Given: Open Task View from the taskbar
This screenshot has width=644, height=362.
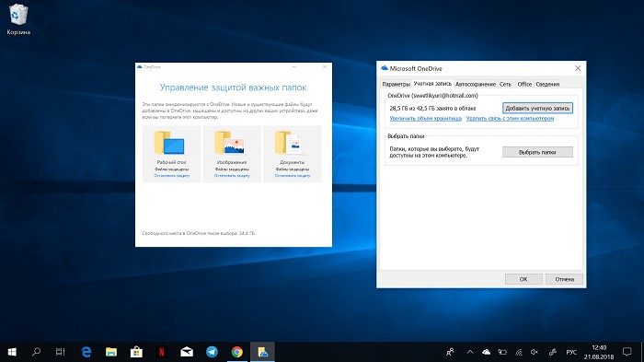Looking at the screenshot, I should point(61,352).
